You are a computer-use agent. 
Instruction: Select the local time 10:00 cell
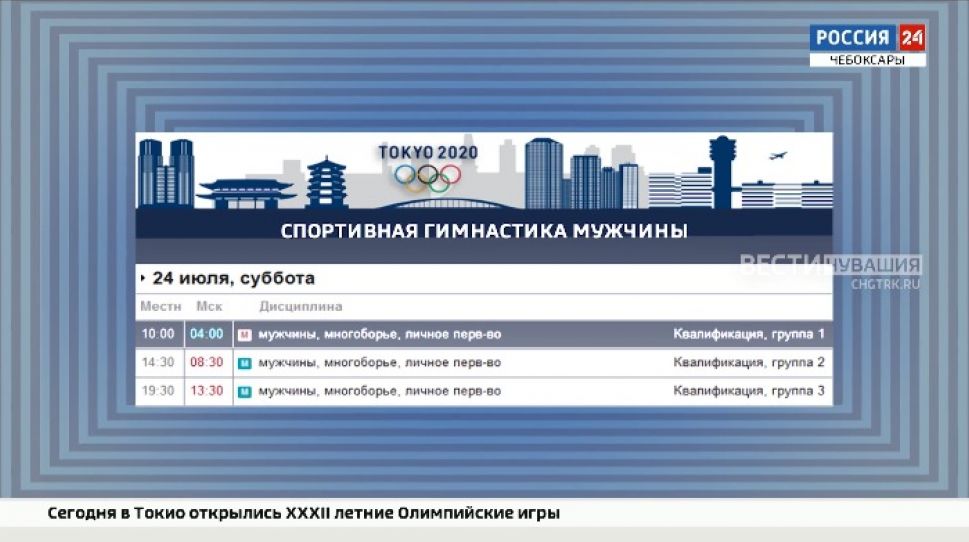coord(159,334)
